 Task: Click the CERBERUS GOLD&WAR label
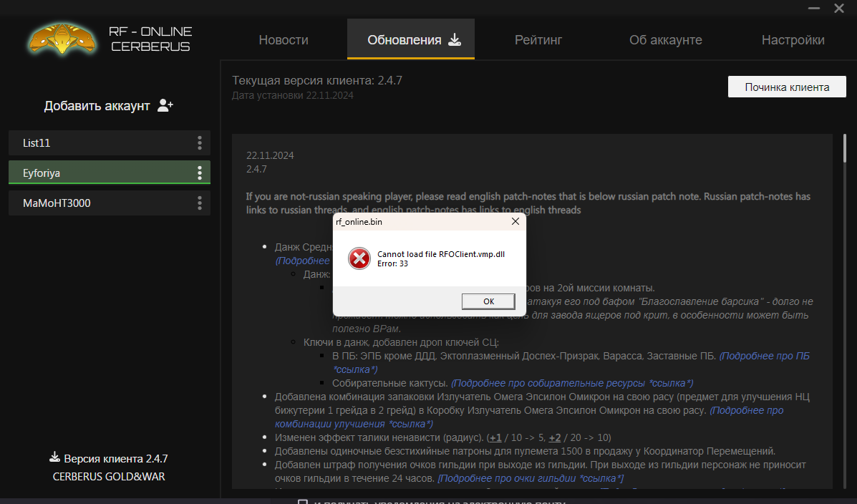109,477
